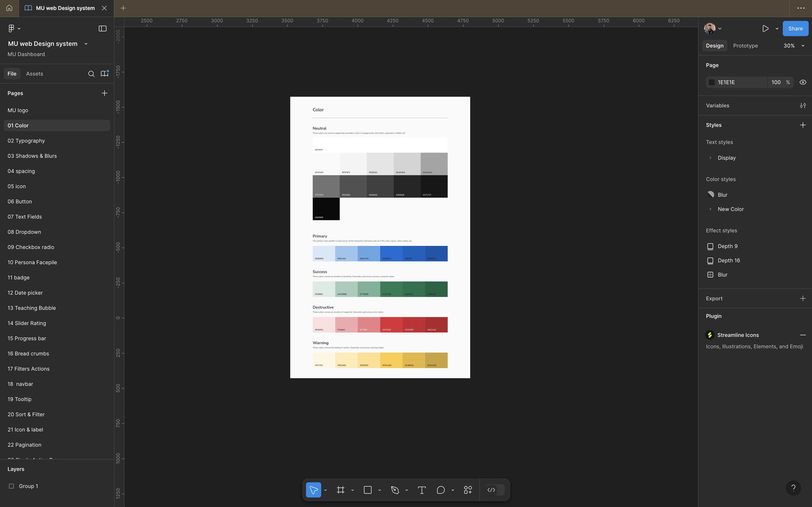Expand the New Color styles group
Image resolution: width=812 pixels, height=507 pixels.
pos(710,209)
